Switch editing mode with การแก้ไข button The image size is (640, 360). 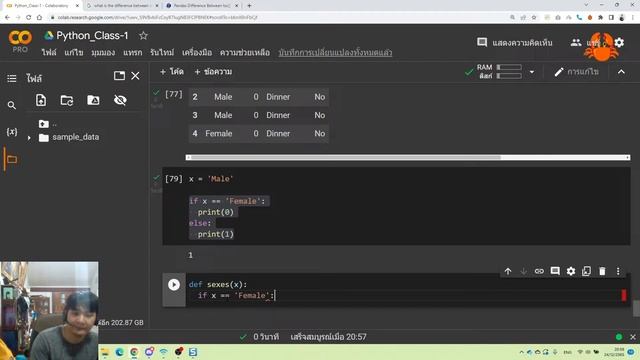(577, 72)
